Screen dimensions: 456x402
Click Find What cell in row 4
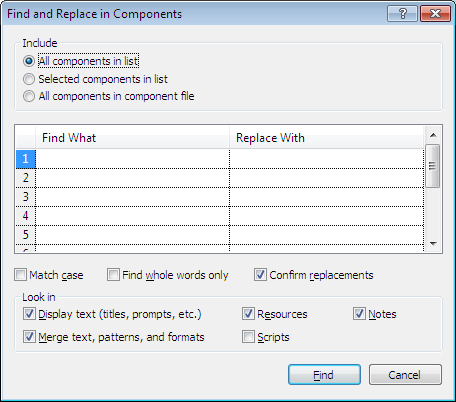pyautogui.click(x=132, y=216)
